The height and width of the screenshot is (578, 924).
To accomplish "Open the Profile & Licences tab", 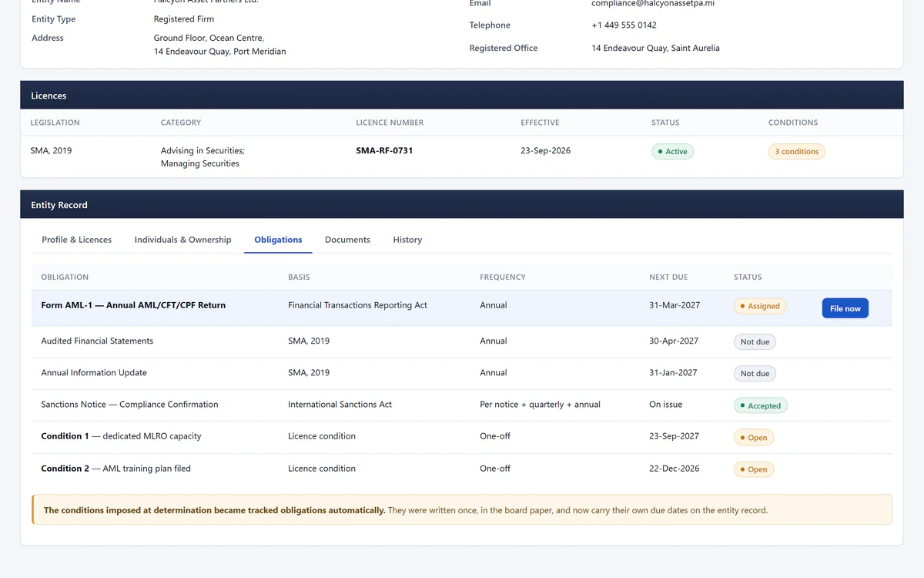I will [76, 240].
